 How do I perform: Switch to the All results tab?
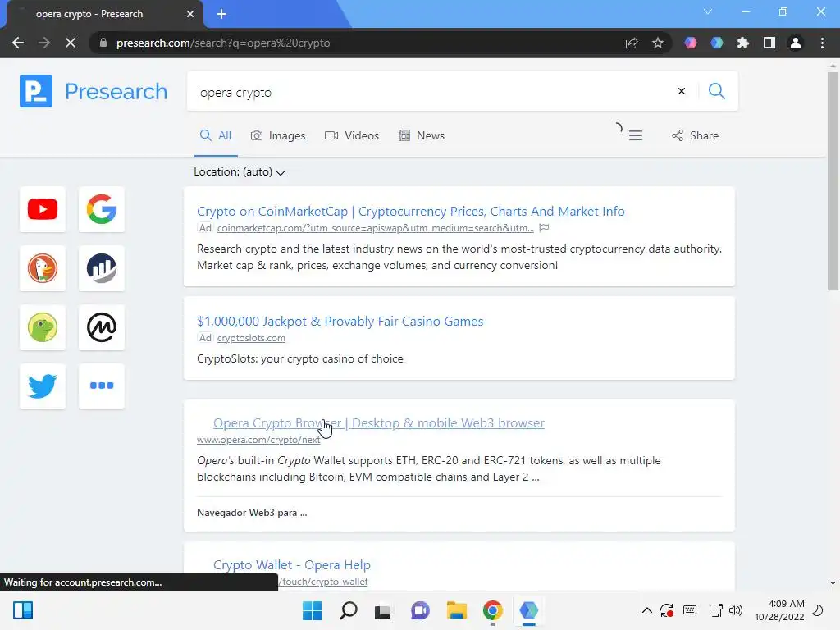click(216, 135)
